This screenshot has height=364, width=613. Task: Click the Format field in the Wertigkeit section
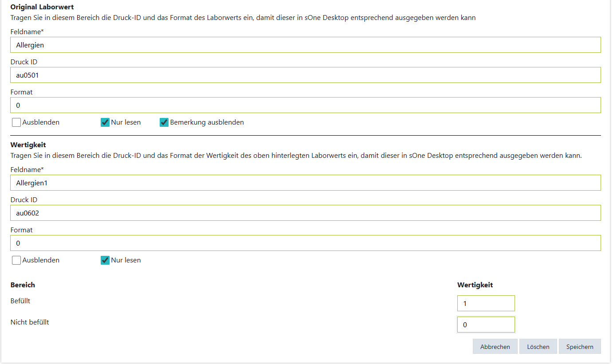point(305,243)
